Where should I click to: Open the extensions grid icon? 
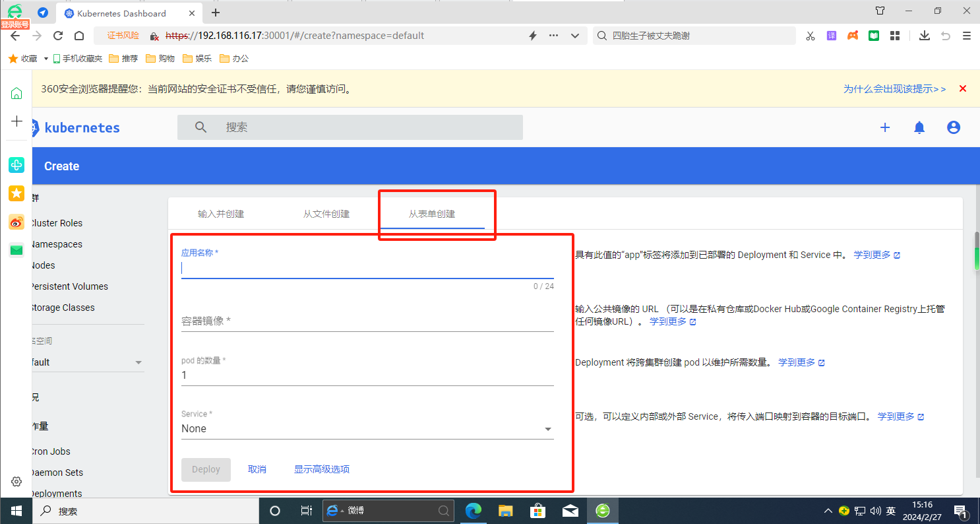pyautogui.click(x=895, y=36)
